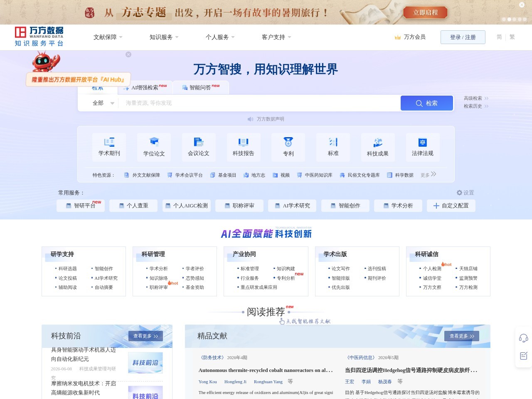Image resolution: width=532 pixels, height=399 pixels.
Task: Click the 地方志 special resource
Action: click(x=254, y=175)
